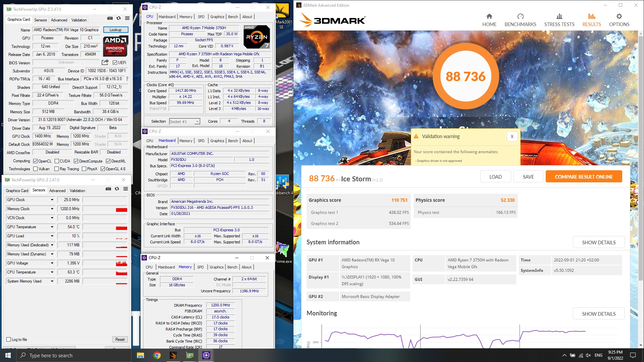Refresh the GPU-Z Sensors window
The image size is (644, 362).
coord(117,189)
